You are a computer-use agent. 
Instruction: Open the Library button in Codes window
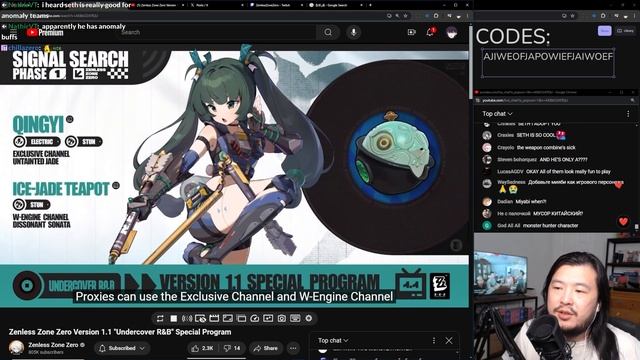click(x=625, y=31)
